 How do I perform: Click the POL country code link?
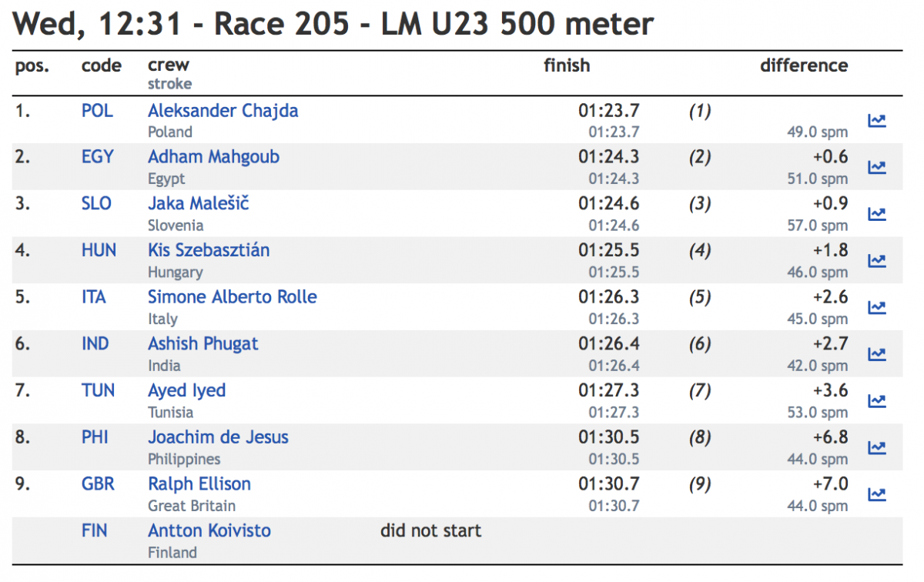coord(97,111)
